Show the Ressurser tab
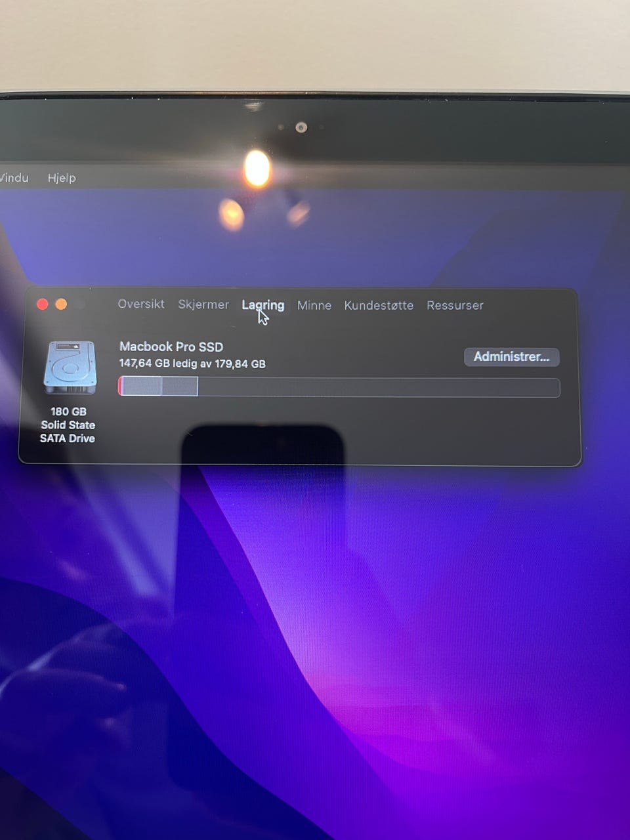Viewport: 630px width, 840px height. (455, 305)
